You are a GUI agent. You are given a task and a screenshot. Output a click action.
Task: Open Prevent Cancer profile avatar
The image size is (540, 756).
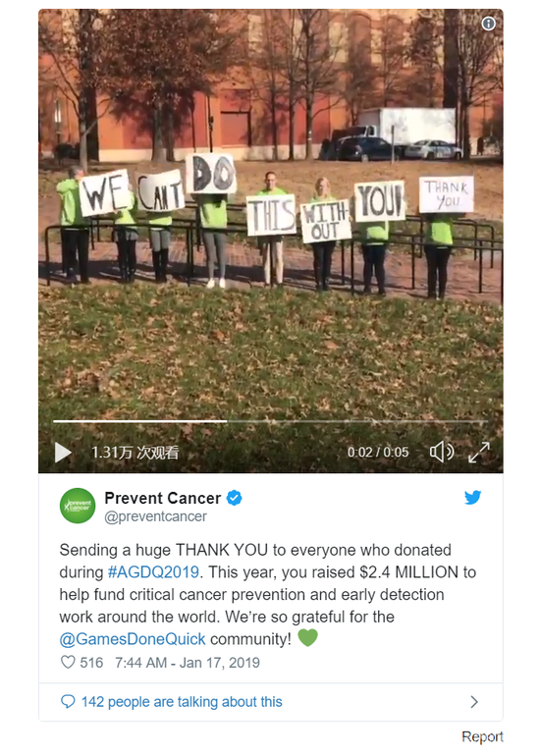(x=78, y=506)
